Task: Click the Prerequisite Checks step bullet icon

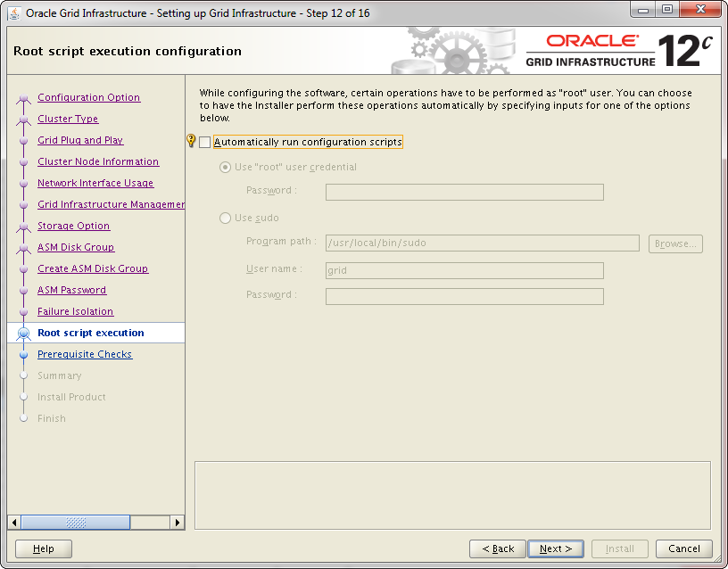Action: tap(24, 355)
